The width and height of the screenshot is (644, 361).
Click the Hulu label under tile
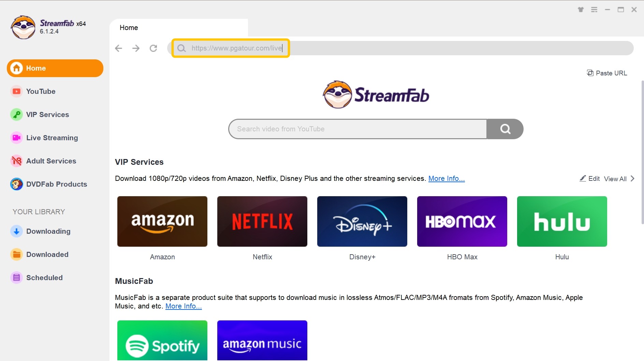click(562, 257)
